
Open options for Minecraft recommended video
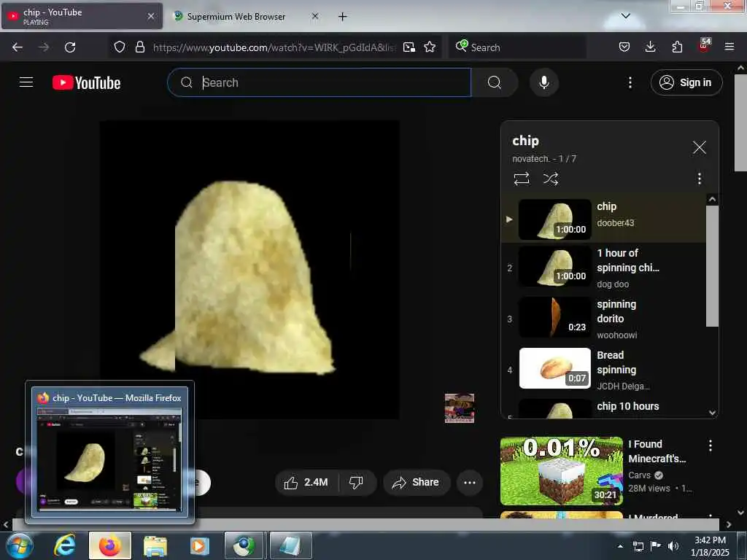tap(710, 446)
